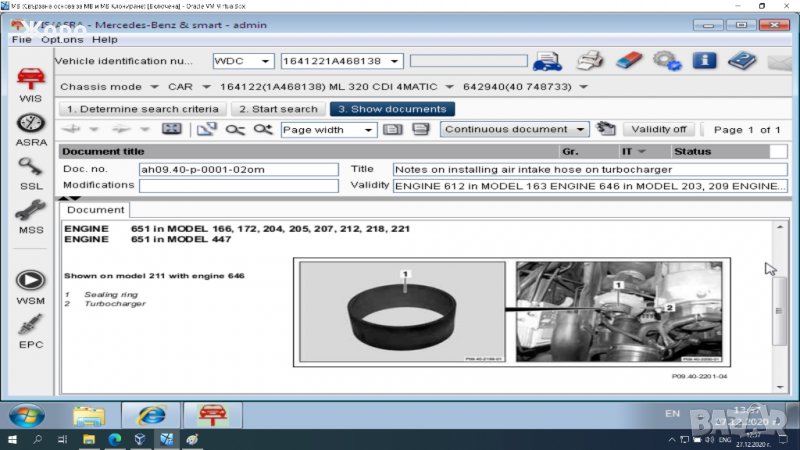Toggle the Validity off button
This screenshot has width=800, height=450.
click(x=659, y=129)
